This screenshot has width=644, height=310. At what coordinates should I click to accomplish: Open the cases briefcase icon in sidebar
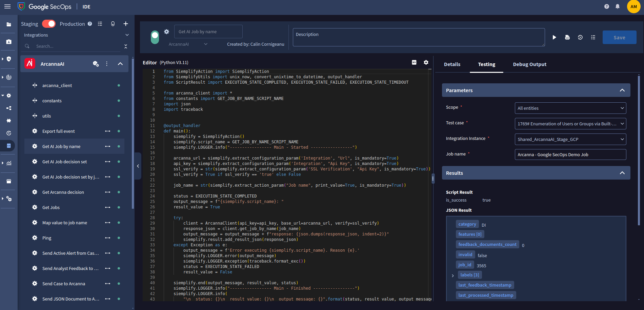point(9,42)
